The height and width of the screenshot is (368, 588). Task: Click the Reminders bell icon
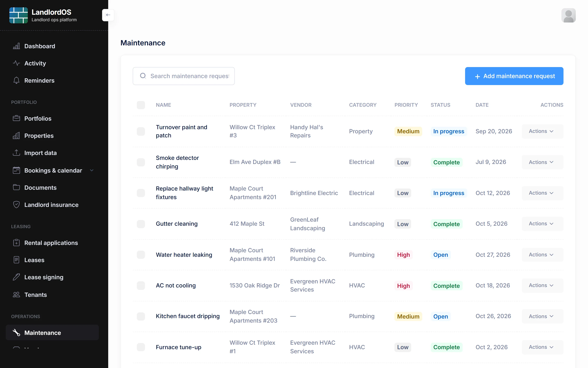pos(16,80)
